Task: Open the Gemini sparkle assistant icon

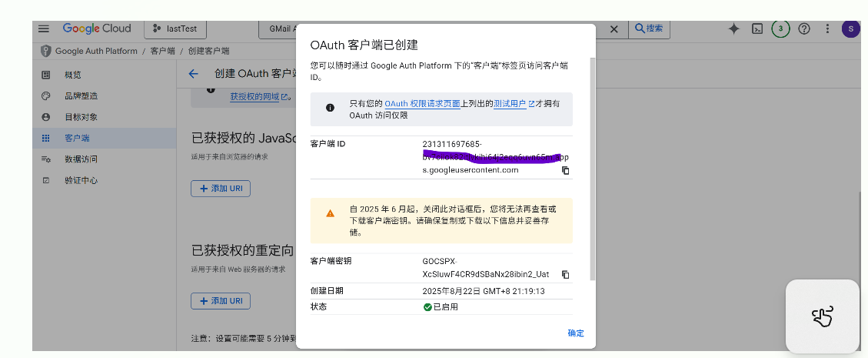Action: pyautogui.click(x=733, y=28)
